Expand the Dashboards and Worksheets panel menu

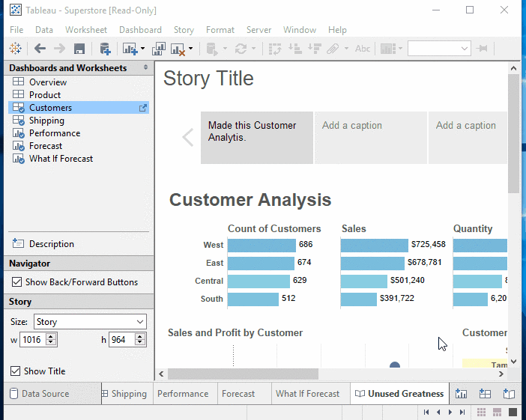coord(145,68)
